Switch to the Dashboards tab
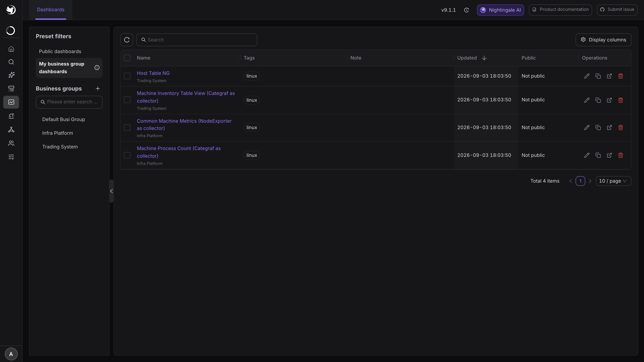The image size is (644, 362). click(51, 10)
